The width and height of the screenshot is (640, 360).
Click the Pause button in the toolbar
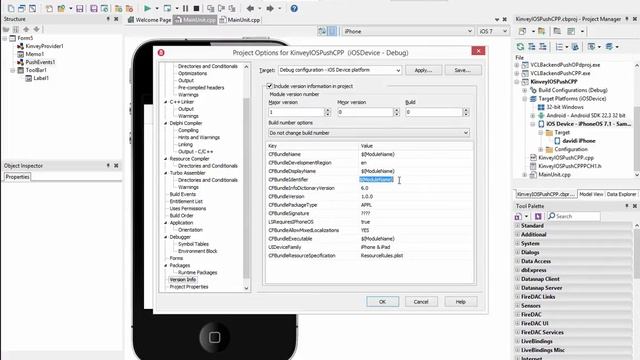185,8
